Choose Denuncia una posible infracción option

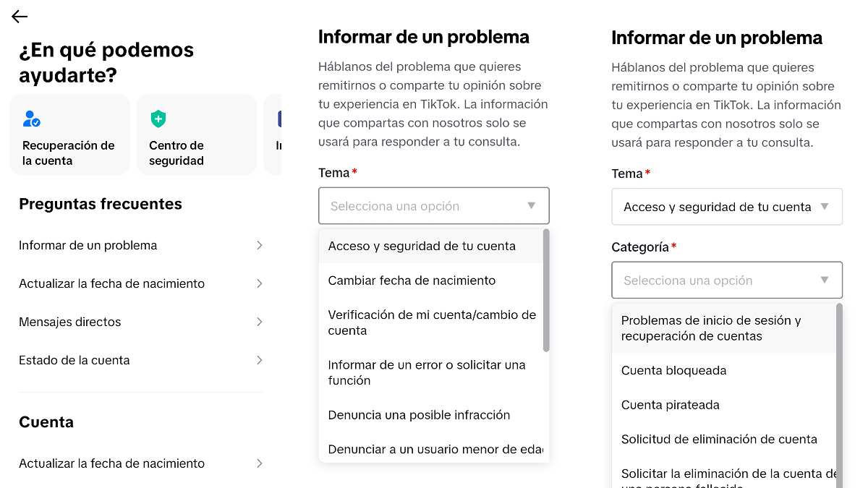click(x=431, y=415)
